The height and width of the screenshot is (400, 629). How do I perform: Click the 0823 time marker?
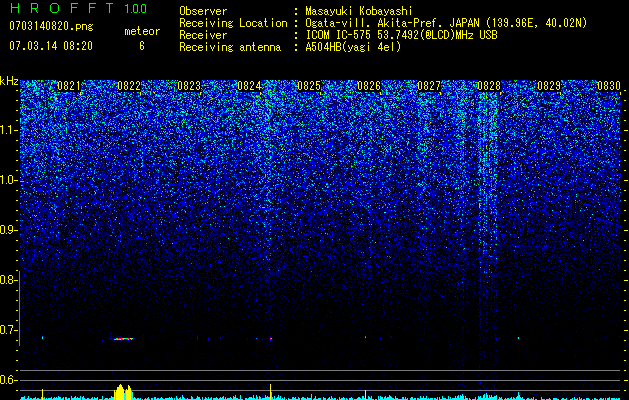click(x=189, y=85)
